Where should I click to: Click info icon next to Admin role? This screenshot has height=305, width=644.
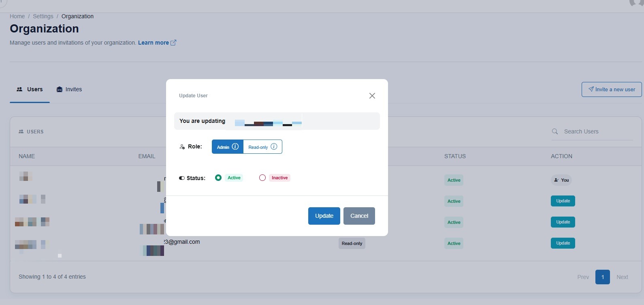pyautogui.click(x=235, y=147)
